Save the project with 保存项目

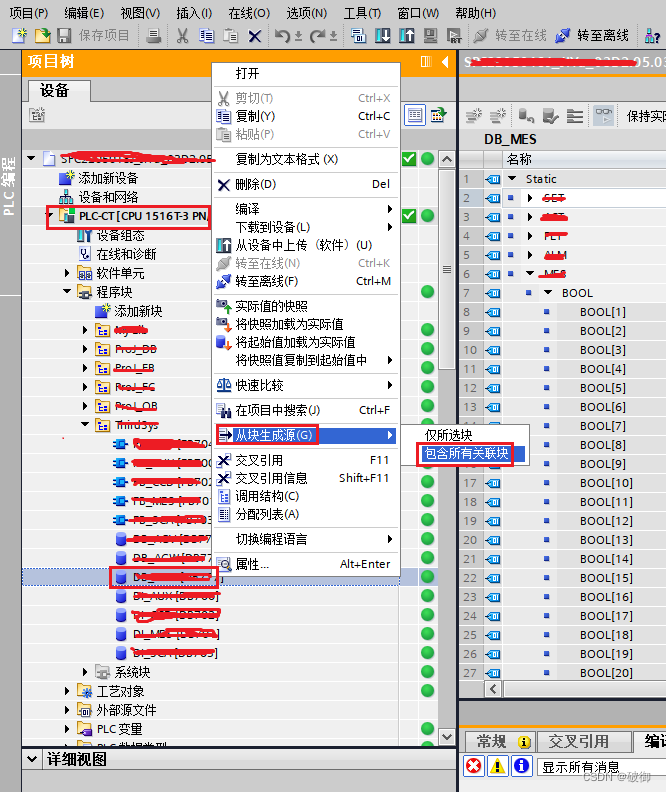click(x=93, y=35)
